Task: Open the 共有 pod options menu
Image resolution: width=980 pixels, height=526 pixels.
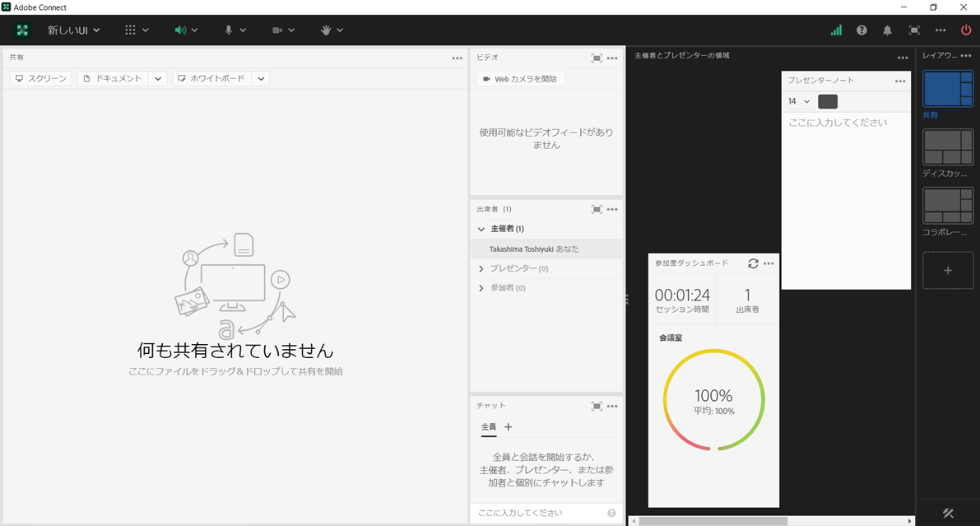Action: pos(457,58)
